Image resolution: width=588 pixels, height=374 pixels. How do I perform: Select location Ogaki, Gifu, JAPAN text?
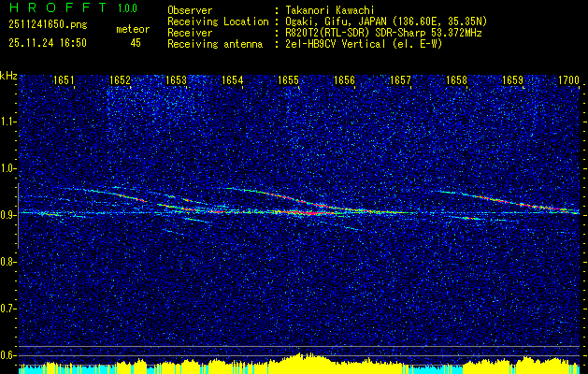click(386, 22)
